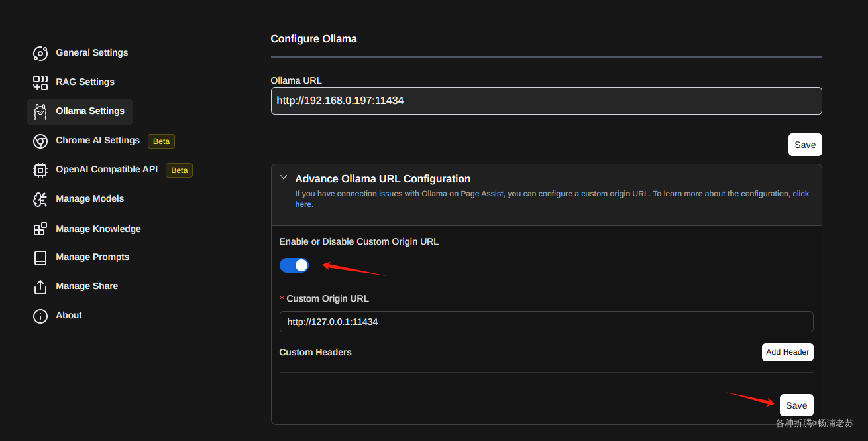Save the Ollama URL with the Save button below it
Viewport: 868px width, 441px height.
click(805, 145)
